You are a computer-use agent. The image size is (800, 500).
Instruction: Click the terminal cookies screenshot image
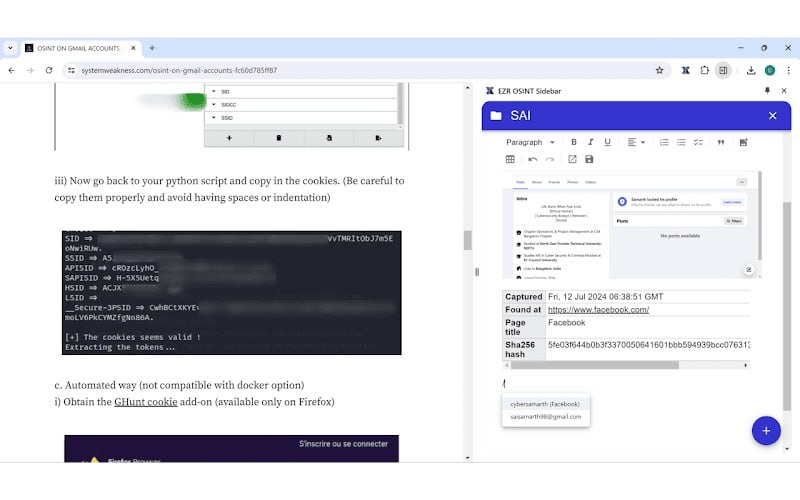[232, 293]
